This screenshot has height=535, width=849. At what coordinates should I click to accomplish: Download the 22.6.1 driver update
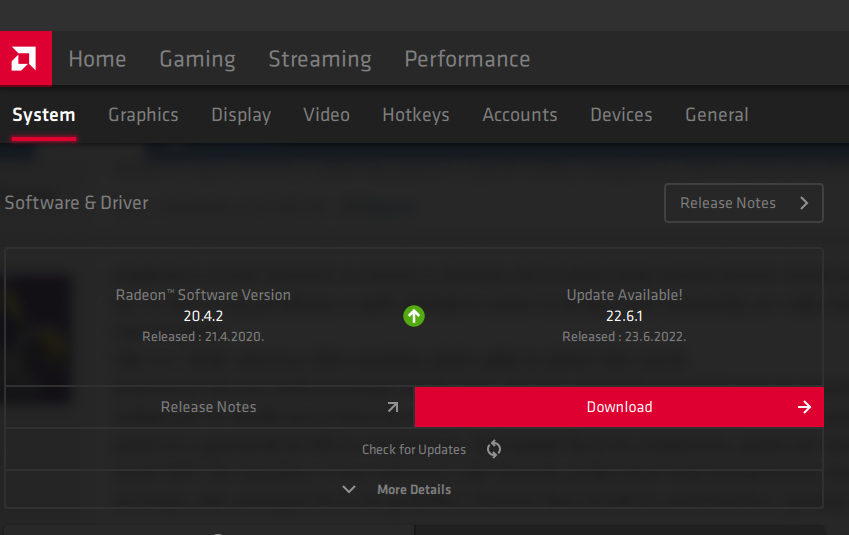[619, 407]
